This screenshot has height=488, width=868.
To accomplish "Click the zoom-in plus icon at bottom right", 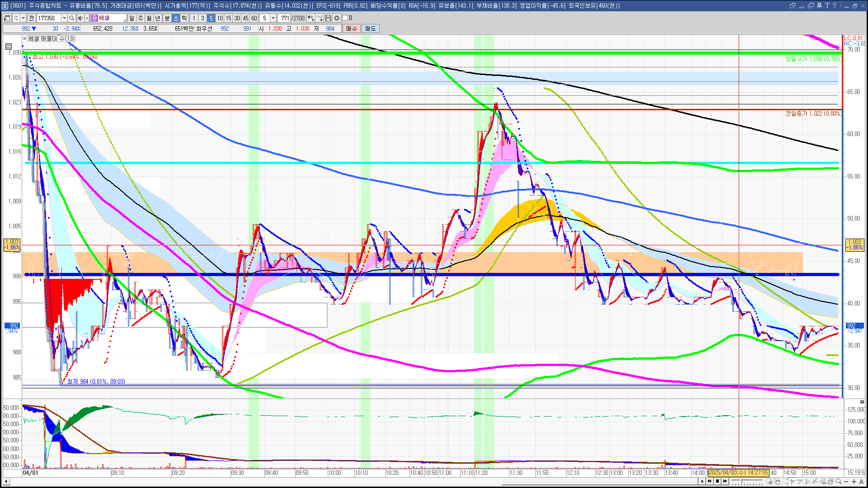I will coord(854,482).
